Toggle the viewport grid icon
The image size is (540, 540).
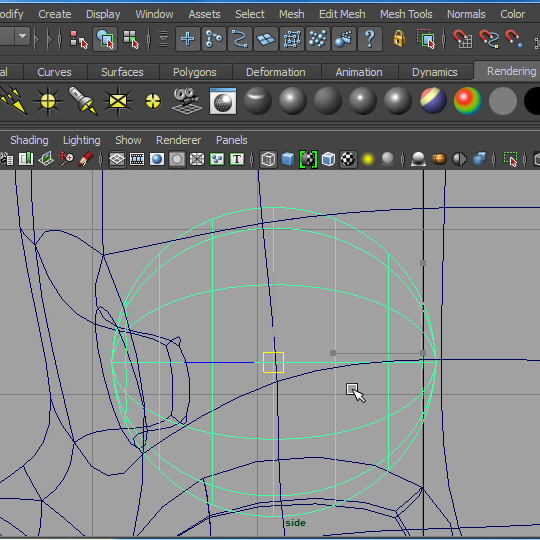point(117,159)
